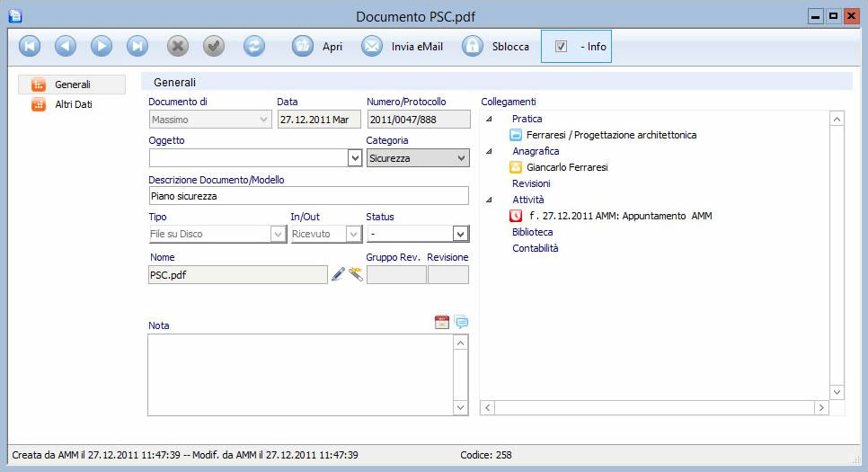The width and height of the screenshot is (868, 472).
Task: Click the Generali sidebar icon
Action: (39, 85)
